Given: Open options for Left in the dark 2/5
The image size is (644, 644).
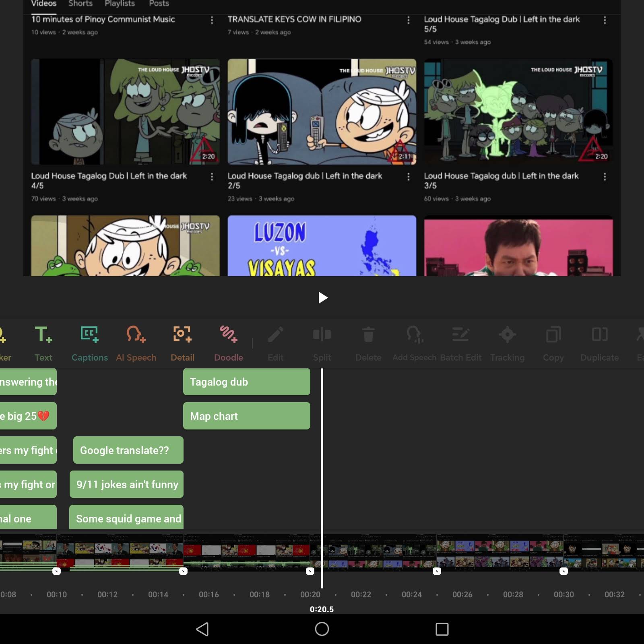Looking at the screenshot, I should coord(409,177).
